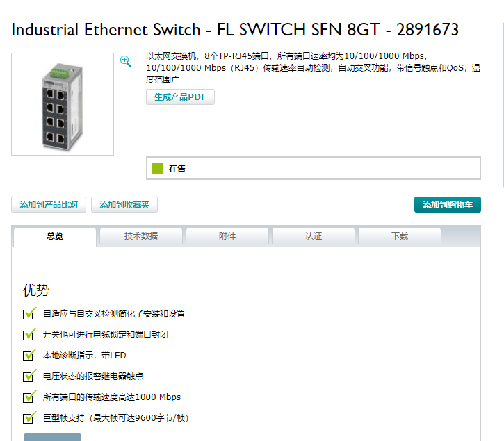Image resolution: width=504 pixels, height=441 pixels.
Task: Click checkmark icon next to 自适应与自交叉检测
Action: 29,313
